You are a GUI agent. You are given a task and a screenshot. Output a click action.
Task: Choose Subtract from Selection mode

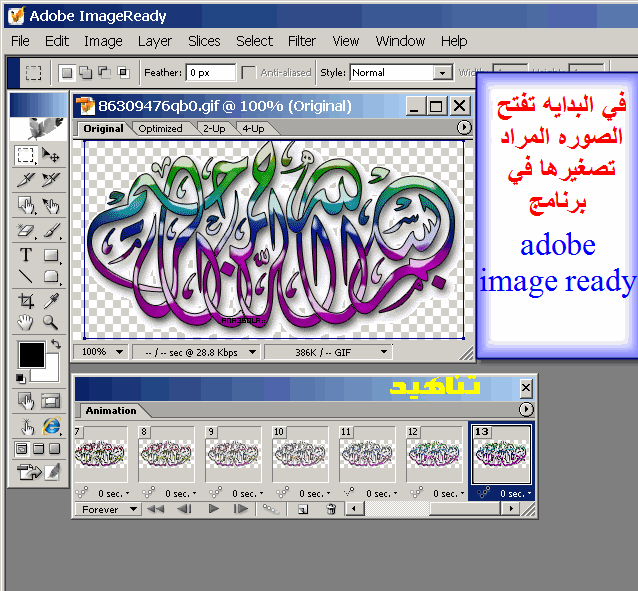(x=104, y=73)
